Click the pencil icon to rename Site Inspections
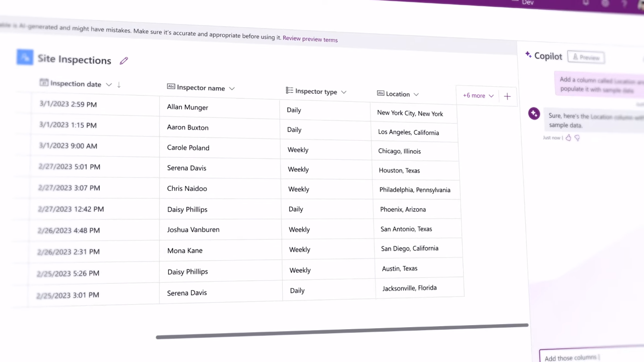 point(123,61)
